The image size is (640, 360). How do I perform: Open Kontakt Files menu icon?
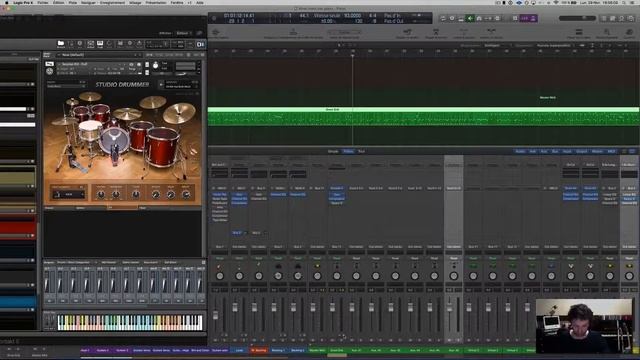coord(120,44)
